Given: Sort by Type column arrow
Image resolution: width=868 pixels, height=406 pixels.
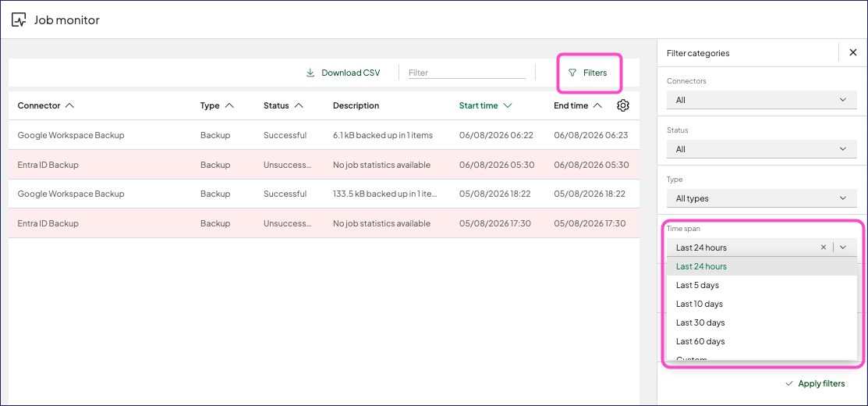Looking at the screenshot, I should [x=229, y=105].
